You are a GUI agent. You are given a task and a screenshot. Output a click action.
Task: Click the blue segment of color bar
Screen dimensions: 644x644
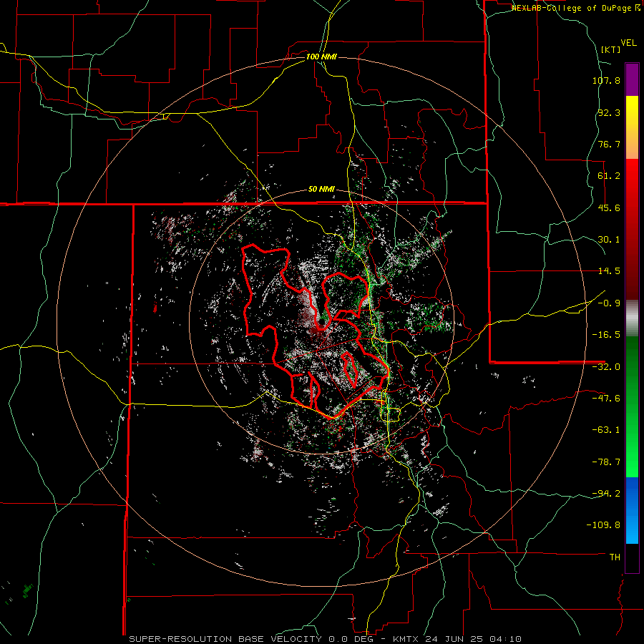[x=632, y=510]
